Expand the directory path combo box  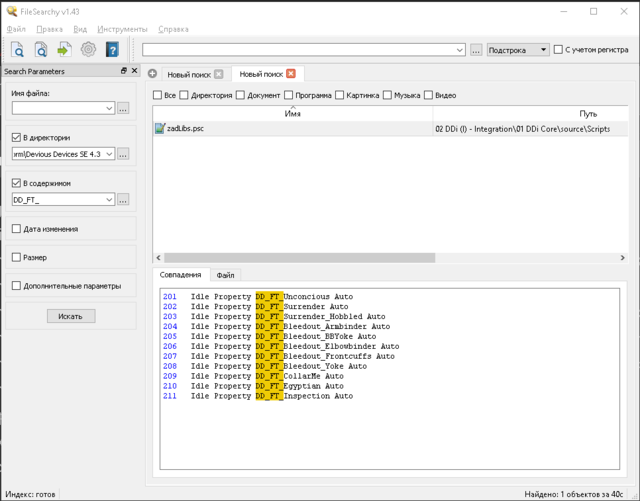(109, 154)
